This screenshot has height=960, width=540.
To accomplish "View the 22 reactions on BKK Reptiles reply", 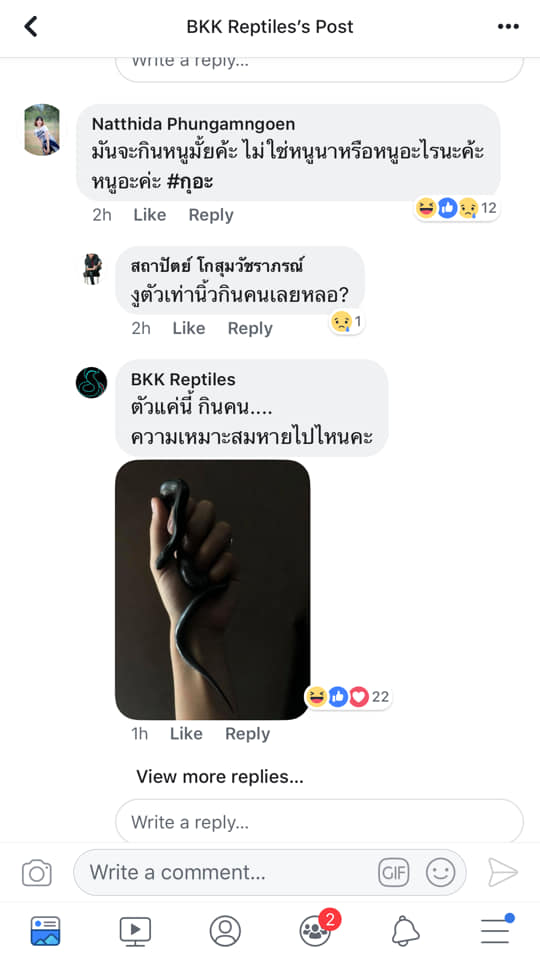I will point(347,697).
